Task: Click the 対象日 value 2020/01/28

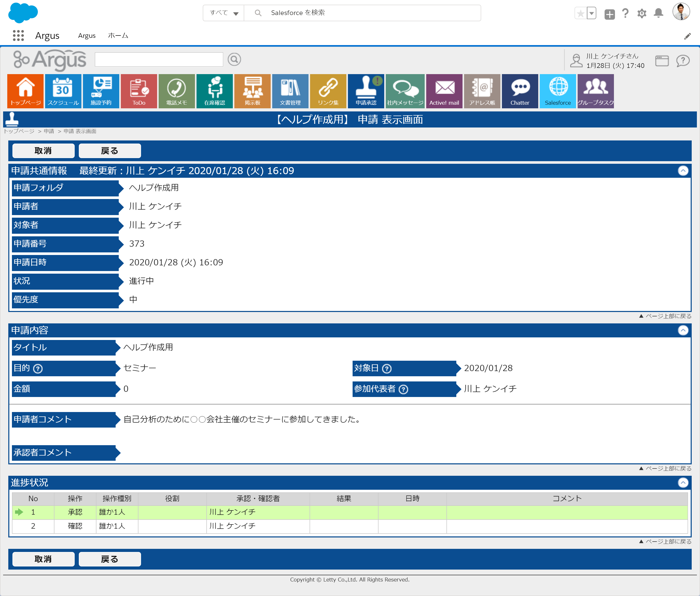Action: coord(488,368)
